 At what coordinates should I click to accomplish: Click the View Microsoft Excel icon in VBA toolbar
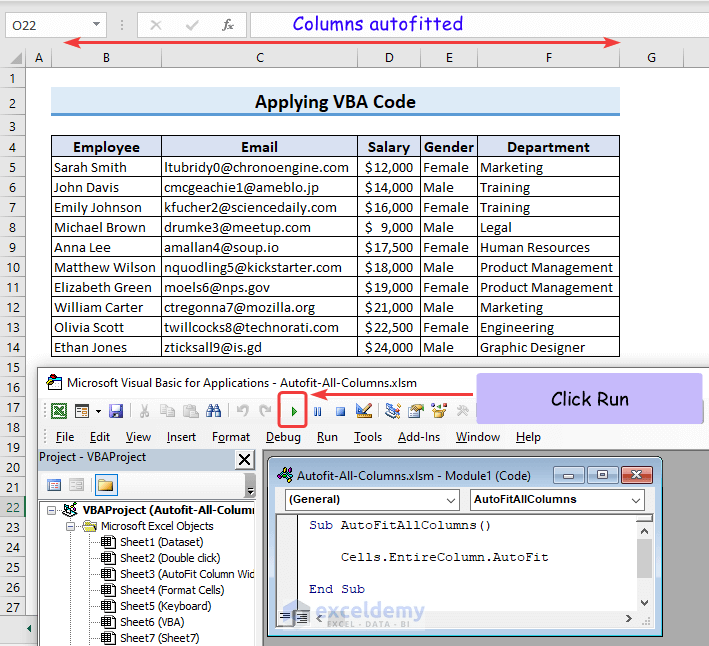(x=59, y=411)
